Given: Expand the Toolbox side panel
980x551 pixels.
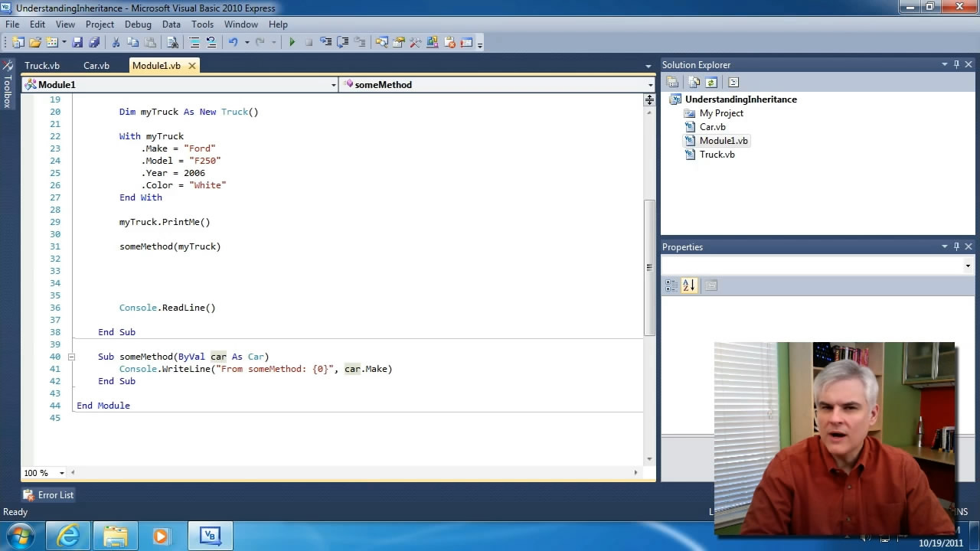Looking at the screenshot, I should [8, 84].
